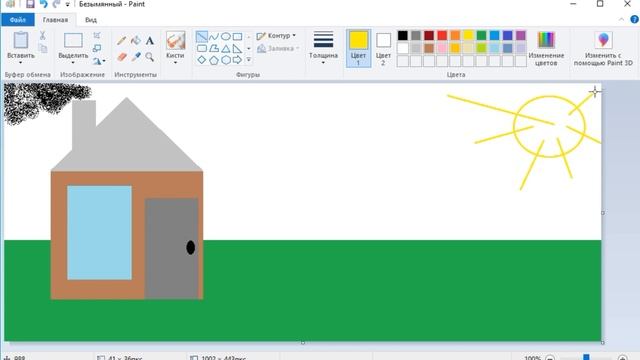Viewport: 640px width, 360px height.
Task: Click the Crop icon
Action: point(97,36)
